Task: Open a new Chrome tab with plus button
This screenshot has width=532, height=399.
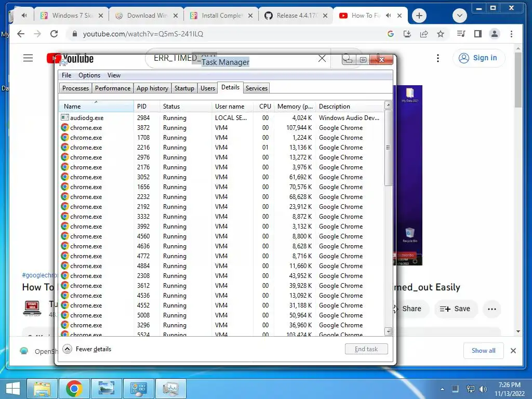Action: (x=419, y=16)
